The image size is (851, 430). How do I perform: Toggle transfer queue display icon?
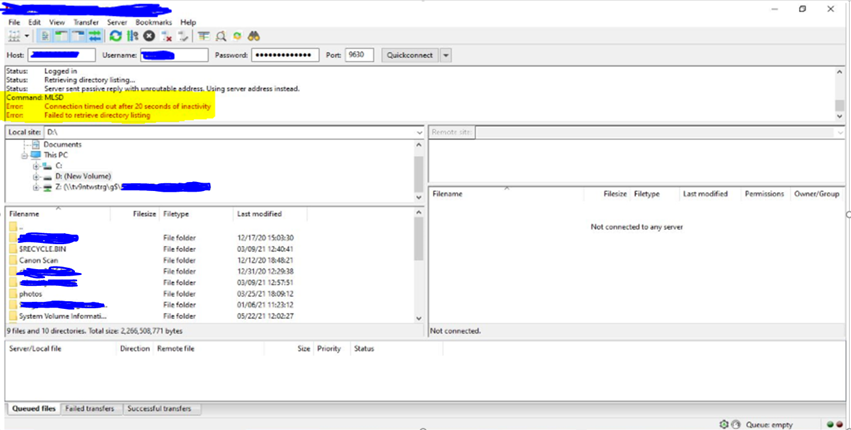pyautogui.click(x=93, y=36)
